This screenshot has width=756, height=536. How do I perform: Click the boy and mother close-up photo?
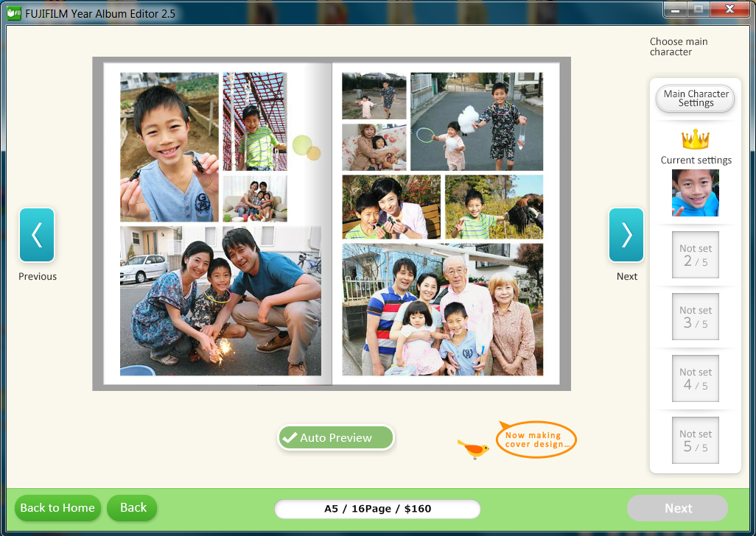tap(391, 207)
